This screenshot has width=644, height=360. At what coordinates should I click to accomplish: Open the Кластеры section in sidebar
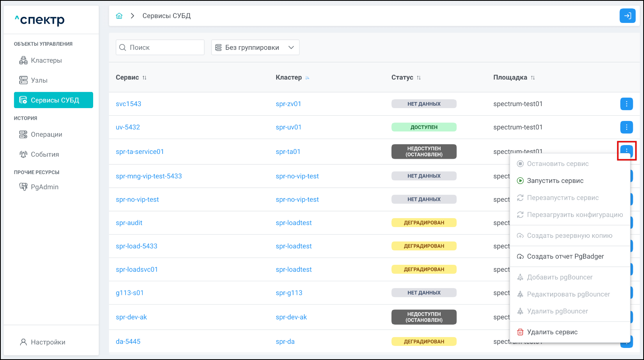(46, 60)
